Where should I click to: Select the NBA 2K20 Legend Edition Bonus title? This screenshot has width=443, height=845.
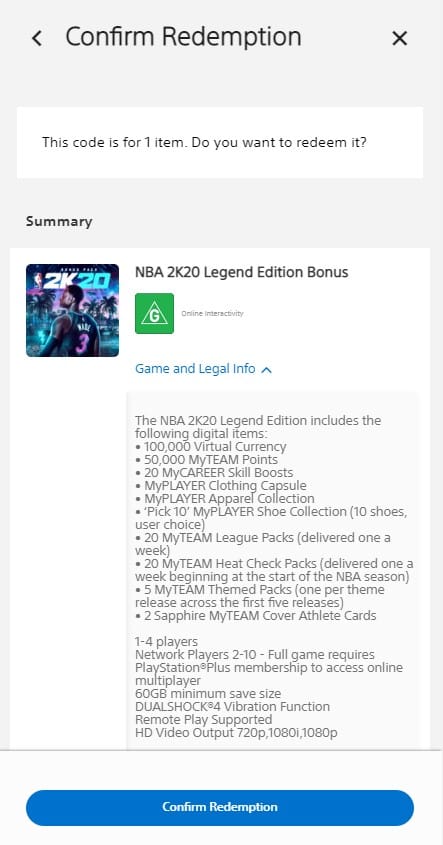(241, 272)
